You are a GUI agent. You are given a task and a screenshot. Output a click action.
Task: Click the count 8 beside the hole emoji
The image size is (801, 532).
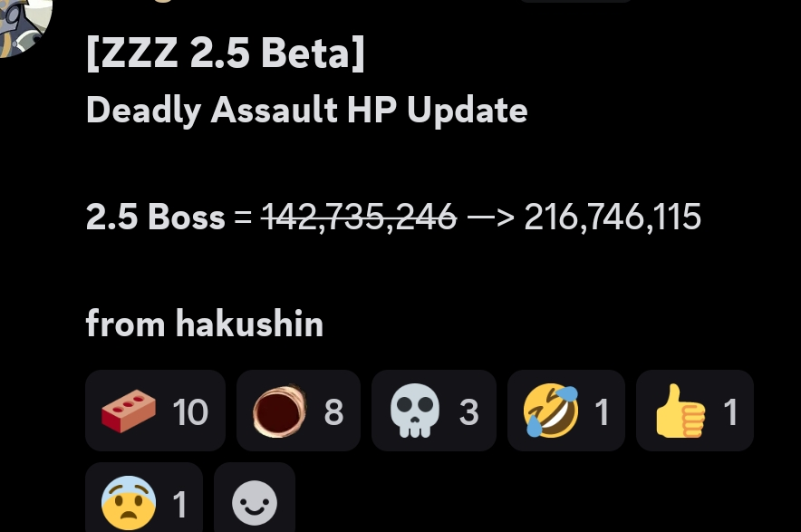tap(333, 411)
